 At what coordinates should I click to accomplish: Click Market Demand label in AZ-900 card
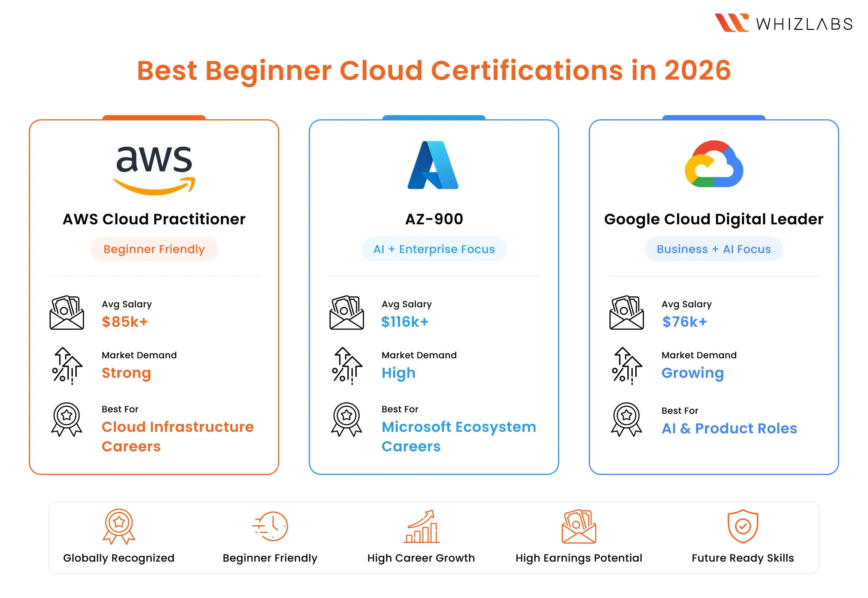click(x=419, y=355)
